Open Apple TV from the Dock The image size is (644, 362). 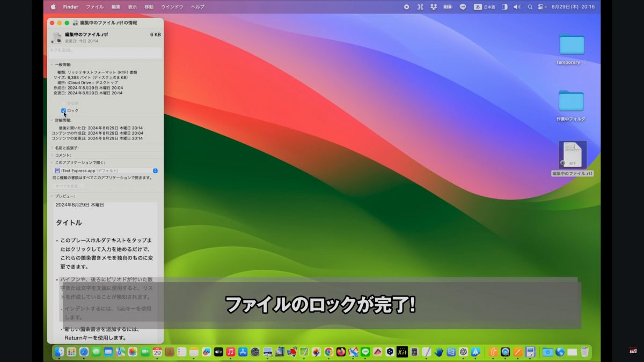(x=218, y=352)
